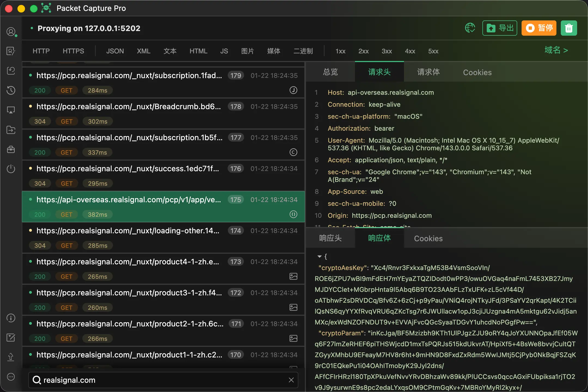
Task: Toggle the HTTP protocol filter
Action: (x=41, y=51)
